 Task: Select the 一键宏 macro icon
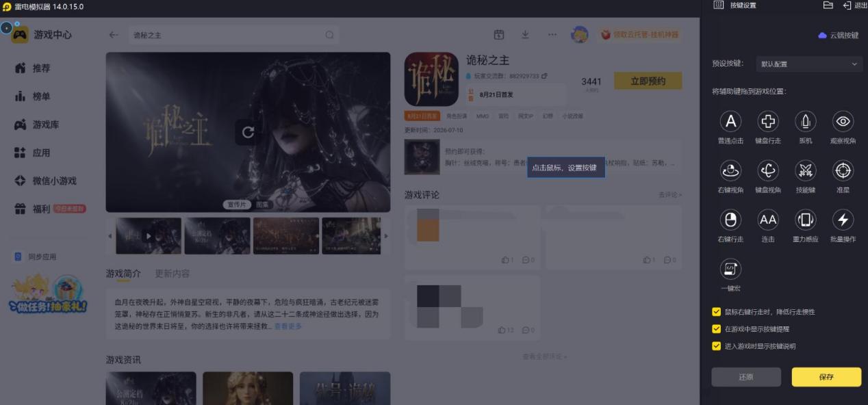(730, 268)
